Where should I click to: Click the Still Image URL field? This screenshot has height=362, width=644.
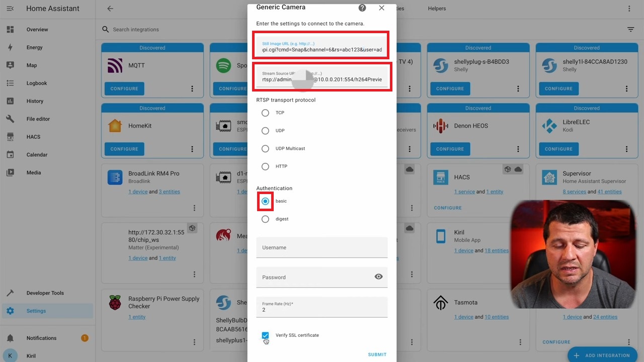(x=322, y=47)
